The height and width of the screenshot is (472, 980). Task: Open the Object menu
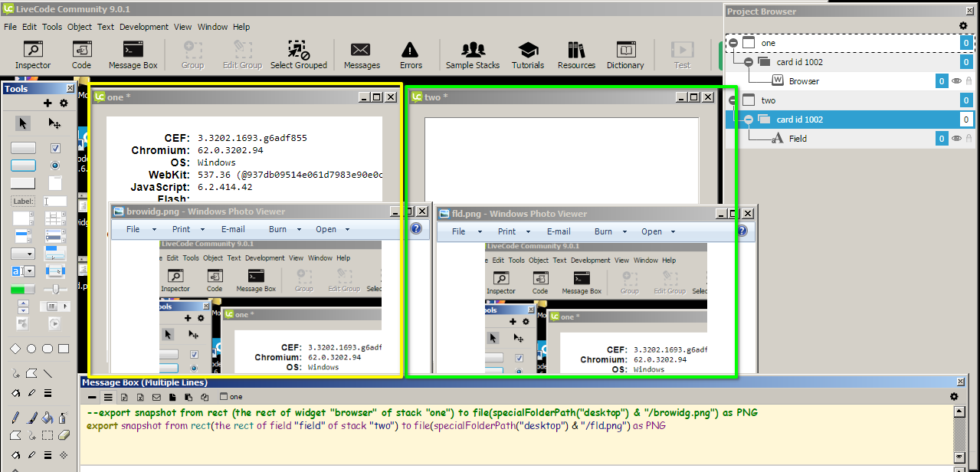(x=80, y=27)
